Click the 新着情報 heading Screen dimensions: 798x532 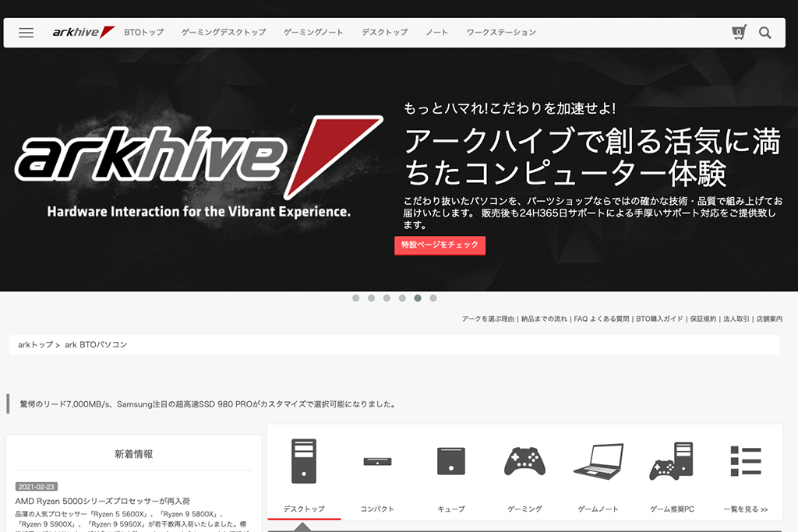[133, 454]
